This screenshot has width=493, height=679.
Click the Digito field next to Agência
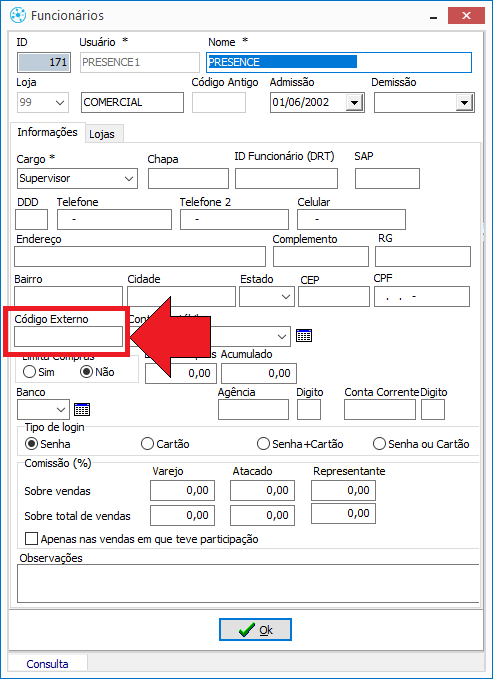tap(309, 410)
